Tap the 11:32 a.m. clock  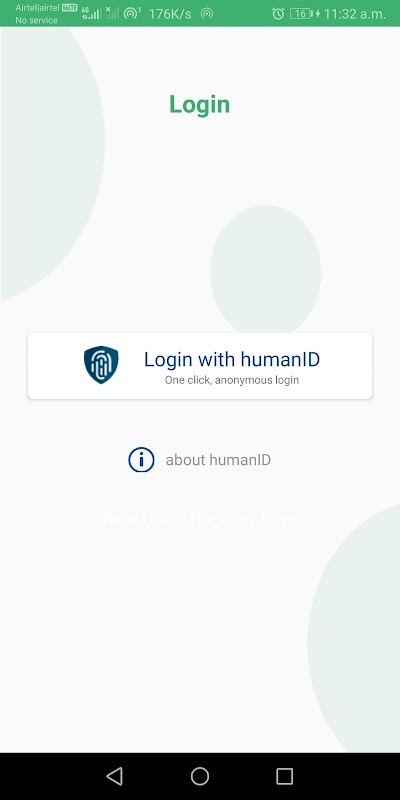(355, 14)
